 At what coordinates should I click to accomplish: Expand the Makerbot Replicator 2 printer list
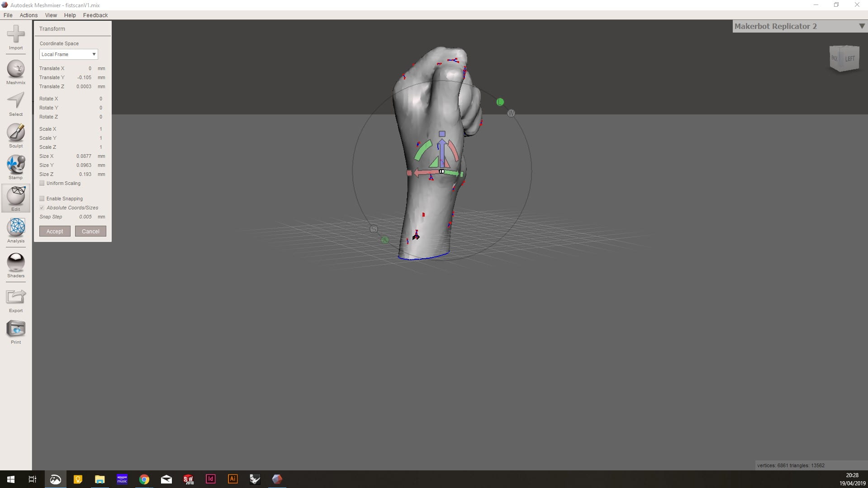(x=861, y=26)
